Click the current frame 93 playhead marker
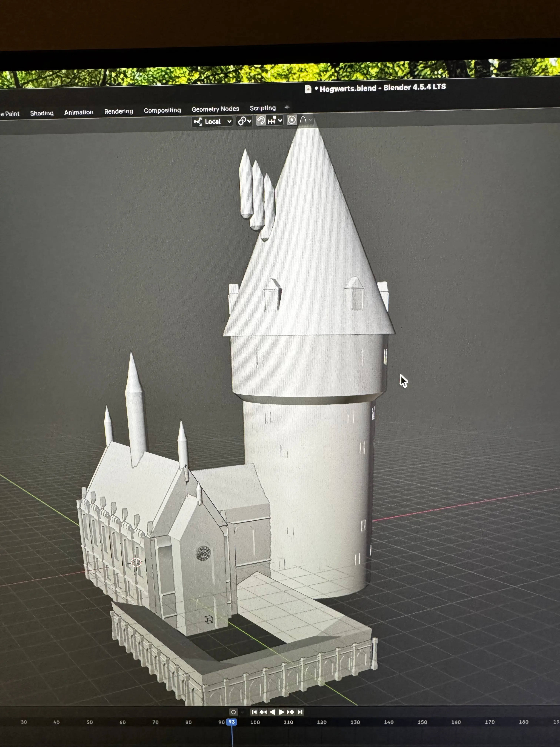Viewport: 560px width, 747px height. 231,722
